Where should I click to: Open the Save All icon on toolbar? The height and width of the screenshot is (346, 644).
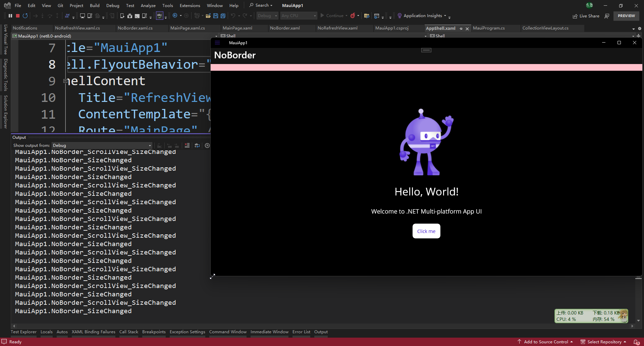[x=223, y=16]
